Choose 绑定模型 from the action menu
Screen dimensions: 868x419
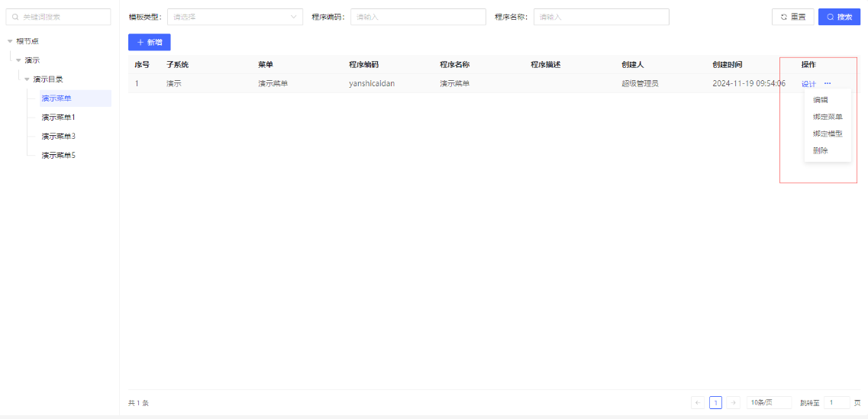coord(828,134)
